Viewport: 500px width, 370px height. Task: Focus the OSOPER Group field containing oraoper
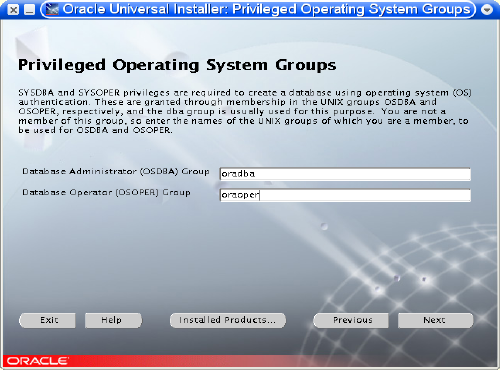tap(345, 195)
